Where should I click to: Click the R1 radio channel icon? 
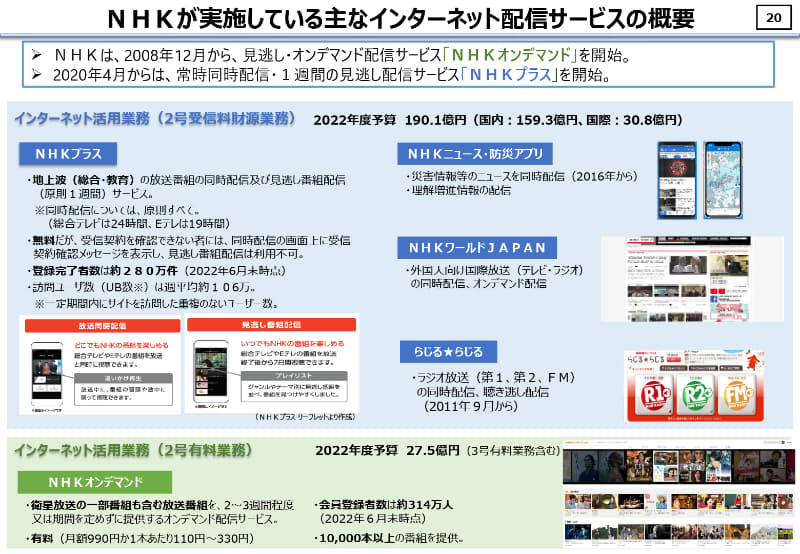pos(654,396)
